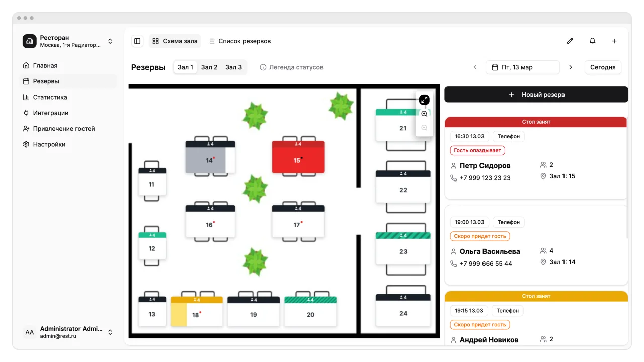The width and height of the screenshot is (644, 362).
Task: Open Резервы in sidebar
Action: coord(68,81)
